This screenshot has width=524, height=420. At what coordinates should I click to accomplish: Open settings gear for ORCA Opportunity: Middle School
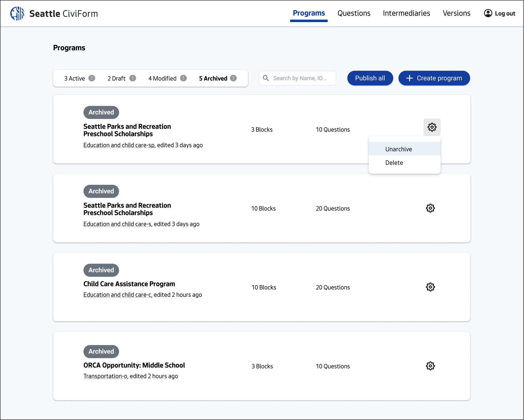click(x=430, y=366)
